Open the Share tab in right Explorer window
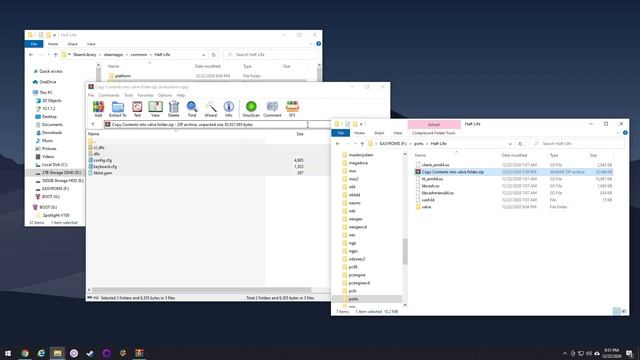The height and width of the screenshot is (360, 640). click(x=379, y=133)
